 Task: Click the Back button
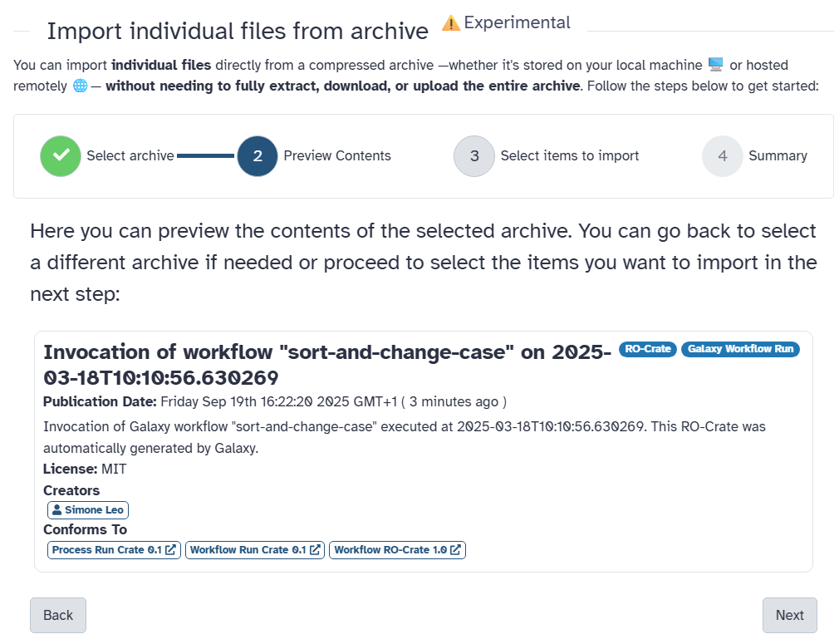click(x=57, y=615)
